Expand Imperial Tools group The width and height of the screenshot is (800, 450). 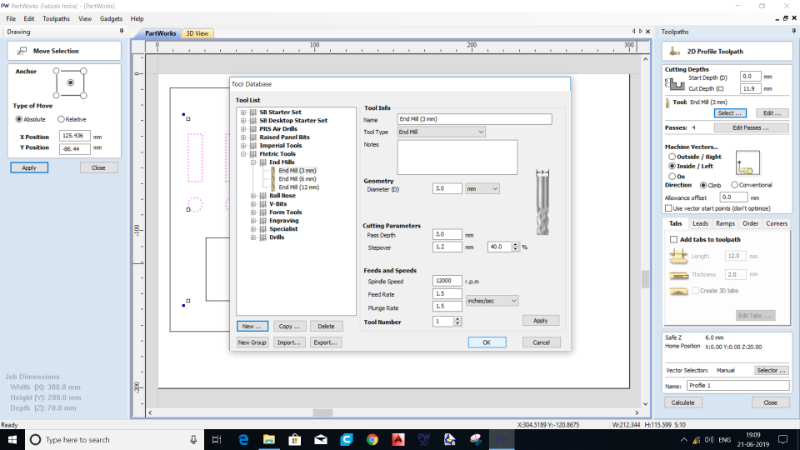[243, 145]
